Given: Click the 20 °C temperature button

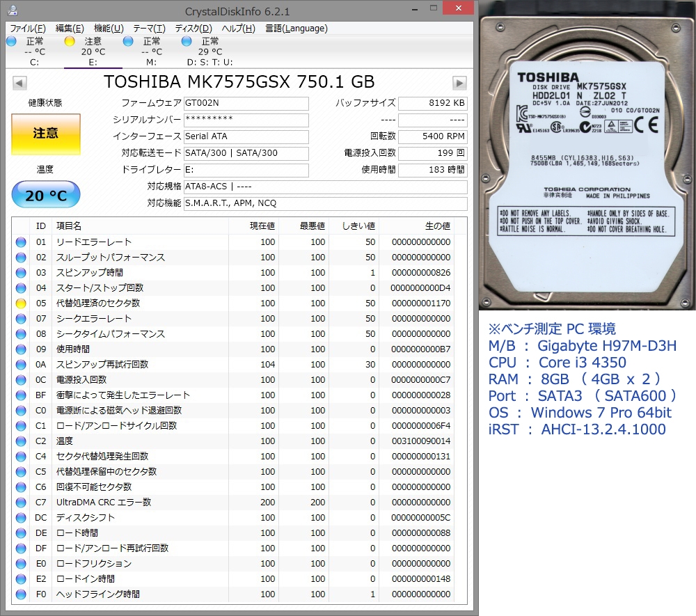Looking at the screenshot, I should pyautogui.click(x=46, y=195).
